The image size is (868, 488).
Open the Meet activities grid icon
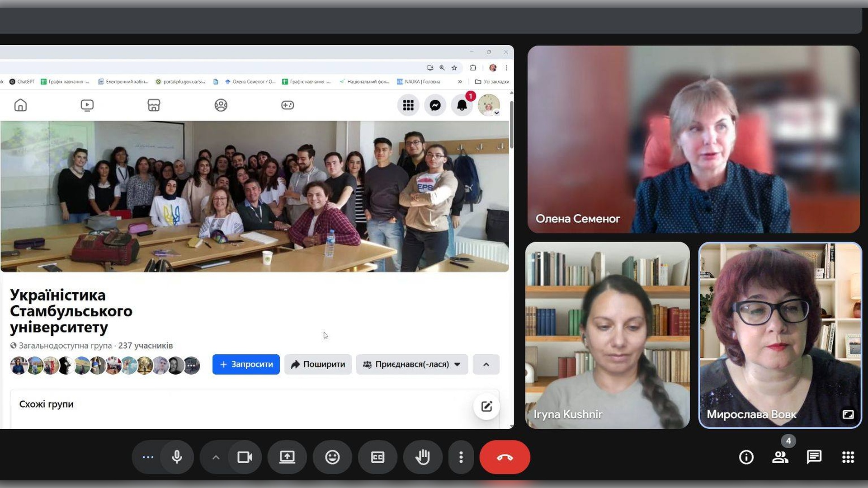pos(848,457)
